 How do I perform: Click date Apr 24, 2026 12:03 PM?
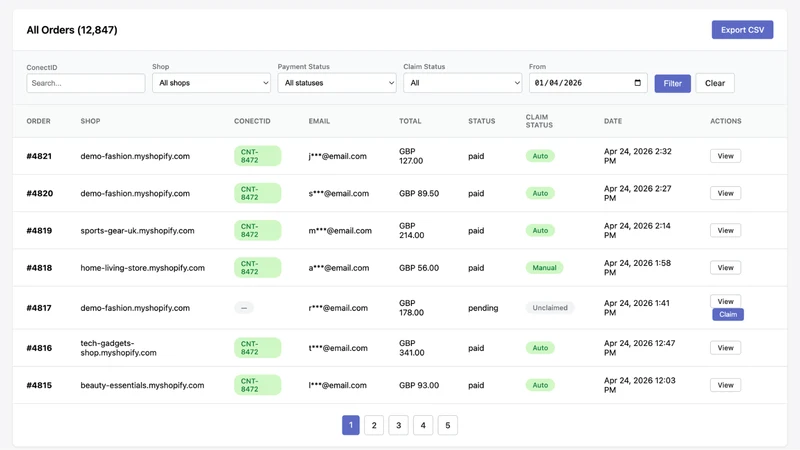point(640,385)
